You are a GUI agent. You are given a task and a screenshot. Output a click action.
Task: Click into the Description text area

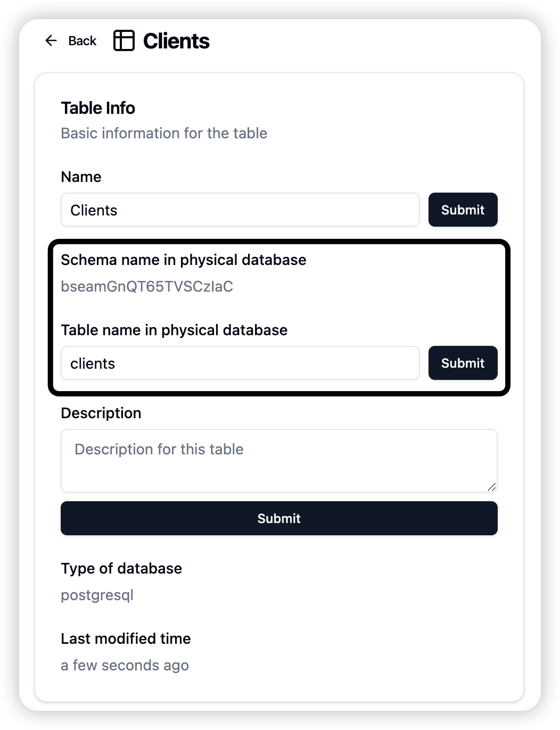coord(279,461)
